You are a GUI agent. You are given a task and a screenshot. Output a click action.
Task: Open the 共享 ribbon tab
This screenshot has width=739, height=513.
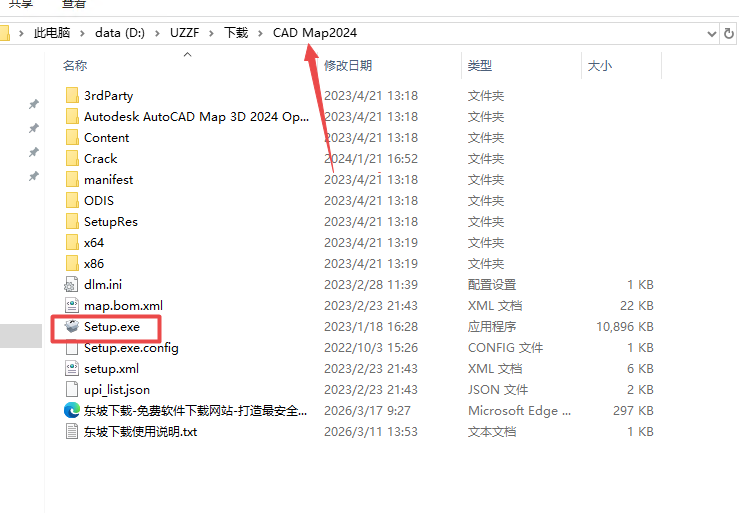pos(19,4)
